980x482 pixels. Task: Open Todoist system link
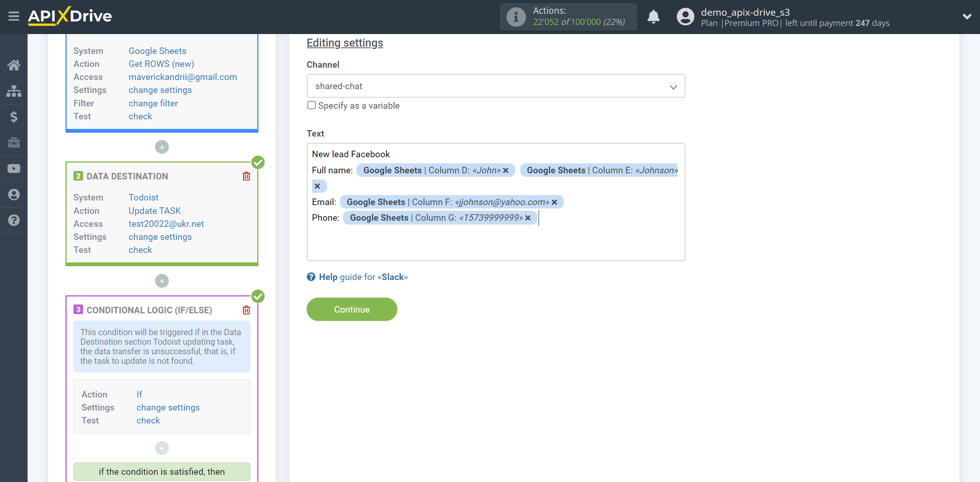click(143, 197)
